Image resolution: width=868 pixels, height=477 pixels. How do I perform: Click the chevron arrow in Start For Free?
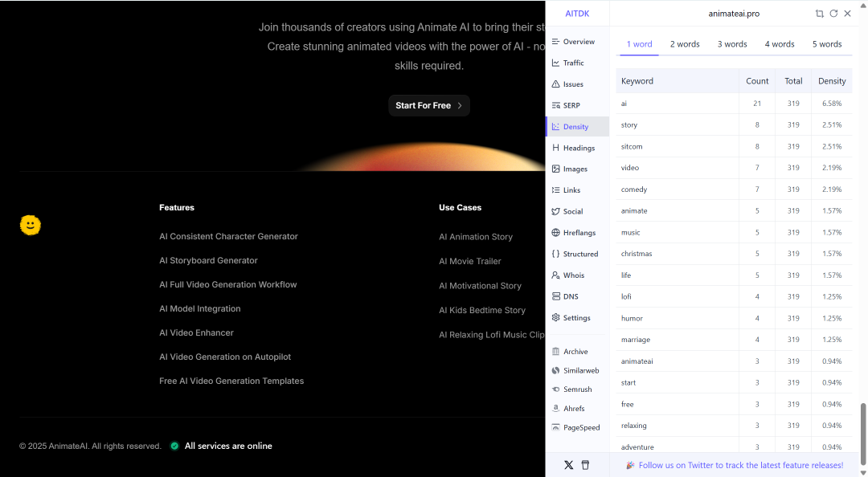460,106
